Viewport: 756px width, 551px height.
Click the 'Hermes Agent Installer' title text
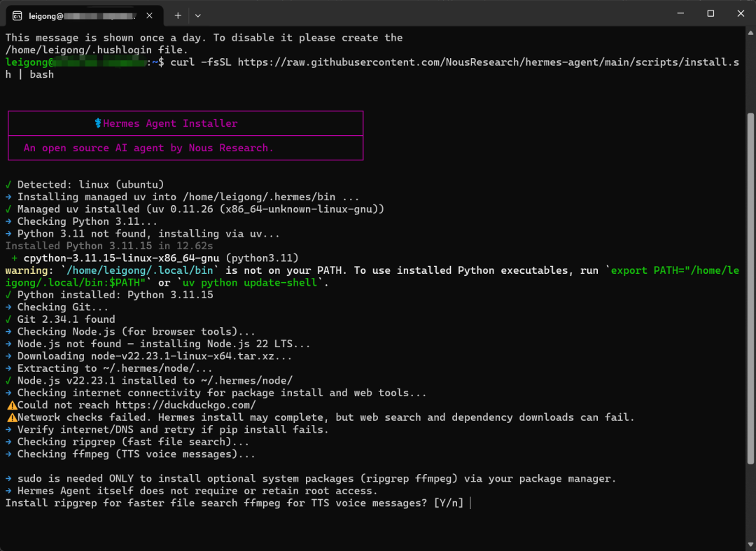click(170, 123)
